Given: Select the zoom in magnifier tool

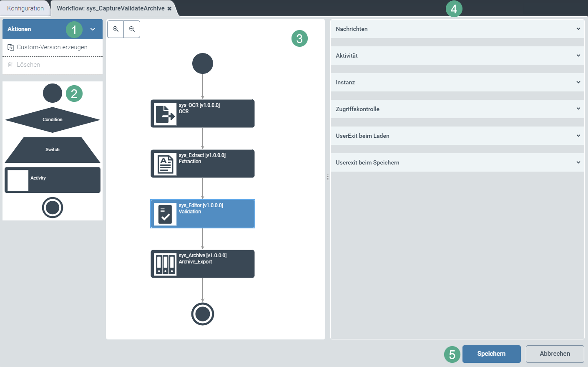Looking at the screenshot, I should click(116, 29).
